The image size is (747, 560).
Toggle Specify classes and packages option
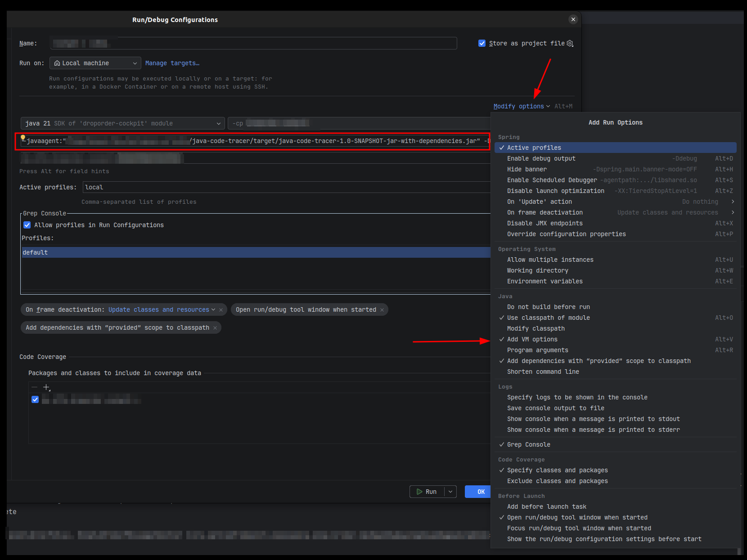pyautogui.click(x=615, y=470)
